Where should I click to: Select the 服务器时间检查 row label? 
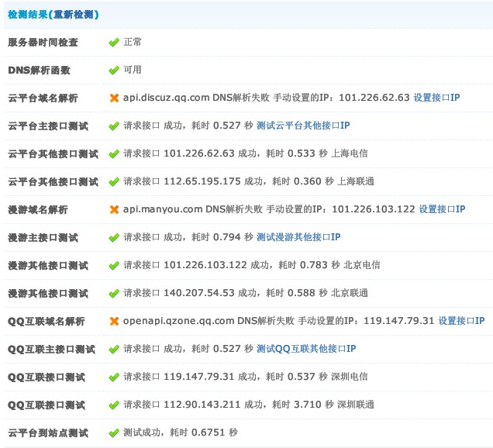[x=43, y=42]
